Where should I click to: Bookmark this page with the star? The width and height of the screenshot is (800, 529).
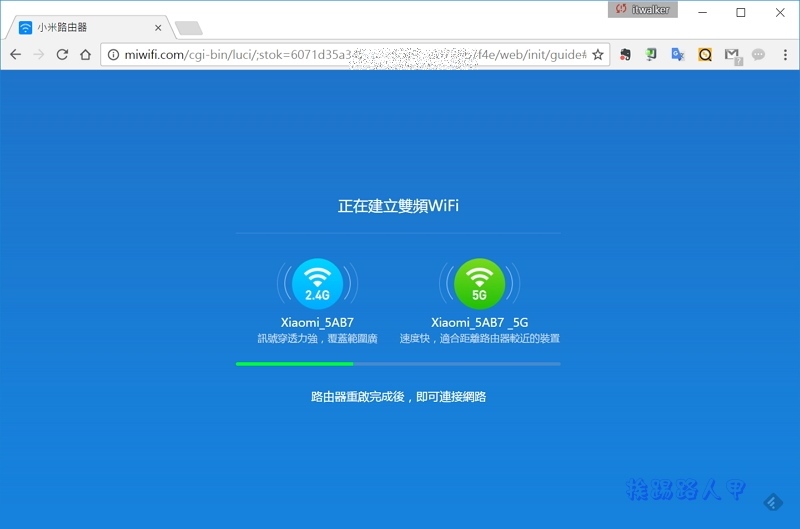pyautogui.click(x=598, y=55)
